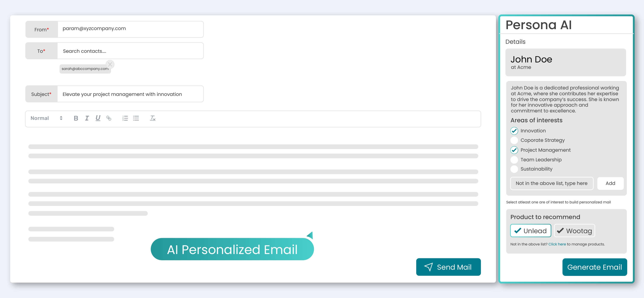Viewport: 644px width, 298px height.
Task: Remove the sarah@abccompany.com recipient chip
Action: (x=110, y=64)
